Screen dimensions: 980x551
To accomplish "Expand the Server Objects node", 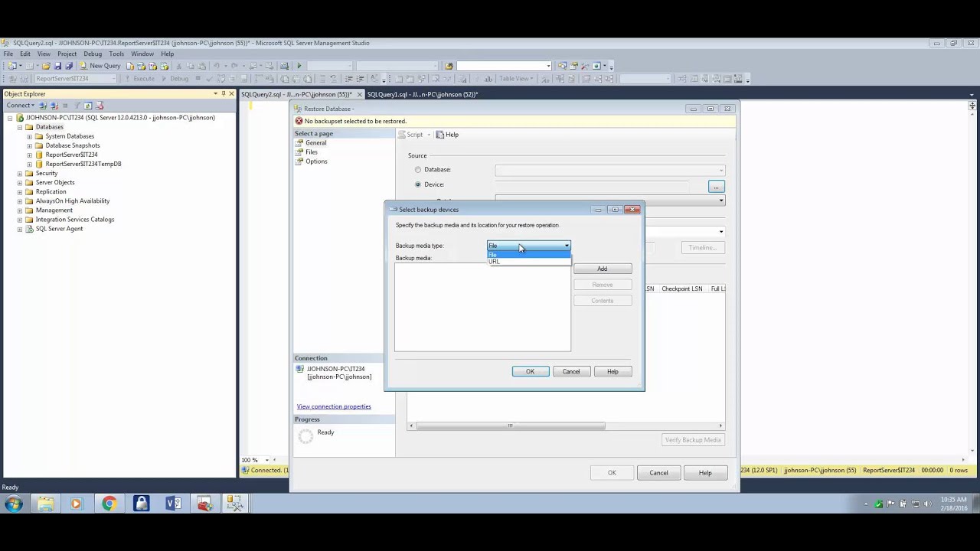I will point(20,183).
